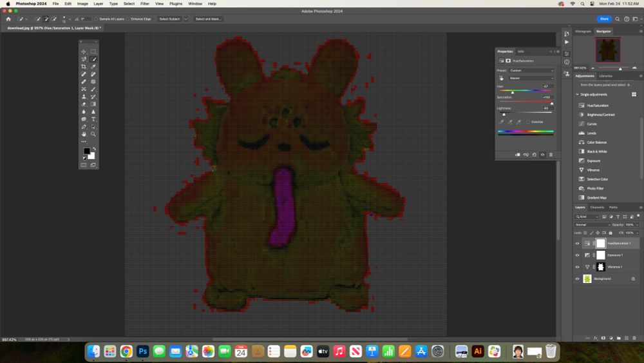
Task: Select the Rectangular Marquee tool
Action: pyautogui.click(x=93, y=52)
